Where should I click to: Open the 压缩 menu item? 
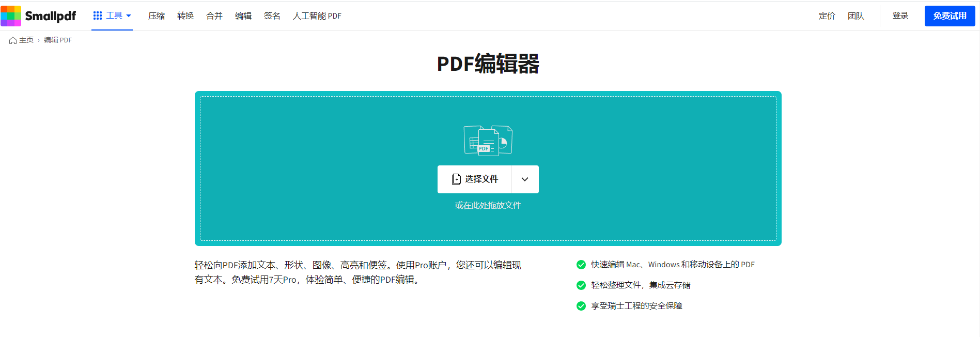tap(157, 16)
